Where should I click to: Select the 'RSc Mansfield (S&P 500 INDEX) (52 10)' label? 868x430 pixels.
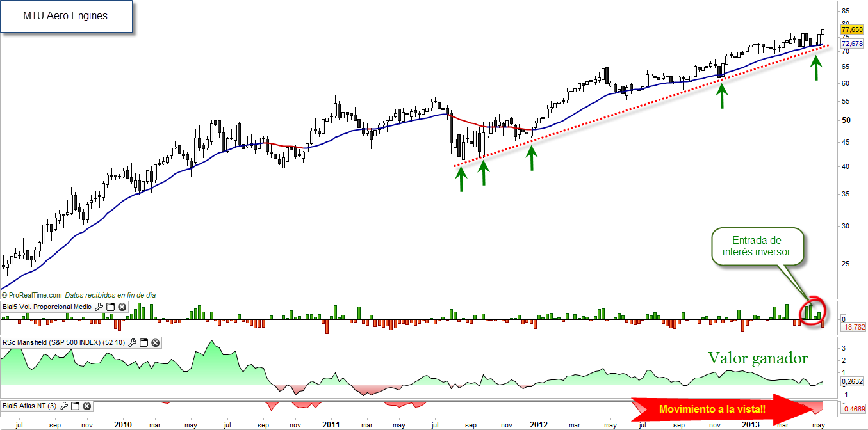coord(65,343)
